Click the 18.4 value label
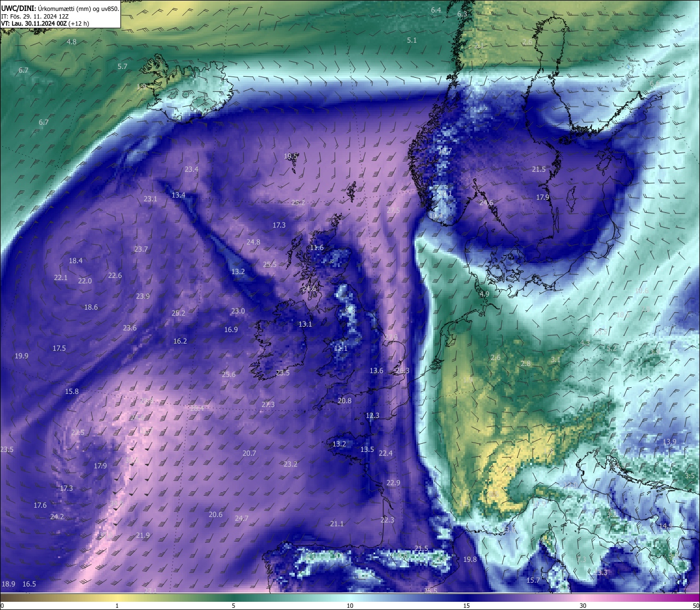The width and height of the screenshot is (700, 610). click(75, 261)
